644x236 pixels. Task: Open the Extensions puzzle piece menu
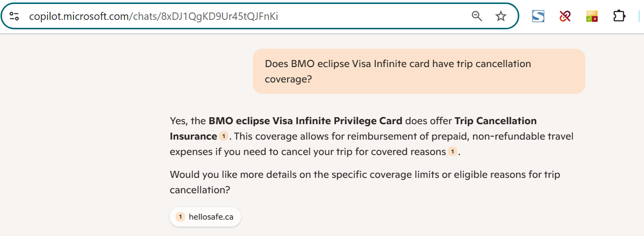click(x=619, y=16)
